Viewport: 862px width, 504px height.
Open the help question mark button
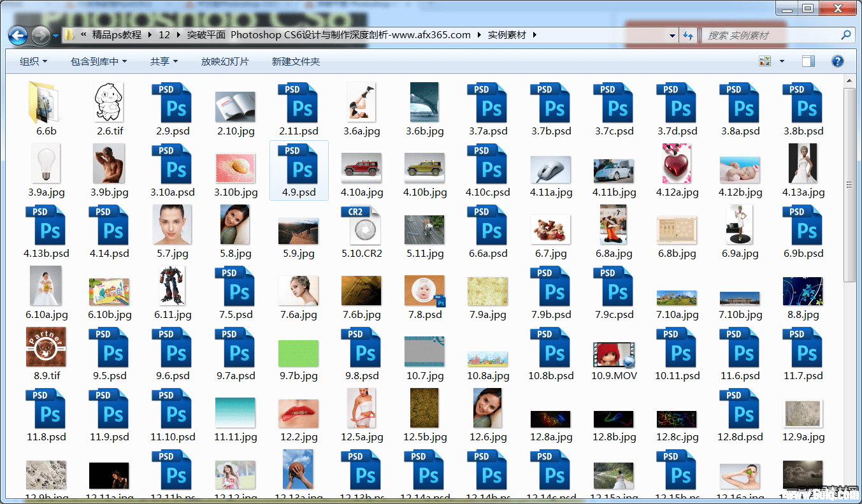[x=838, y=62]
